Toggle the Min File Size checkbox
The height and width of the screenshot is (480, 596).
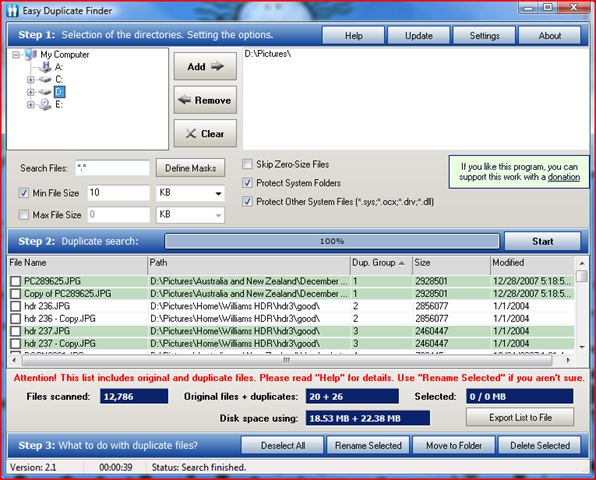pos(24,193)
